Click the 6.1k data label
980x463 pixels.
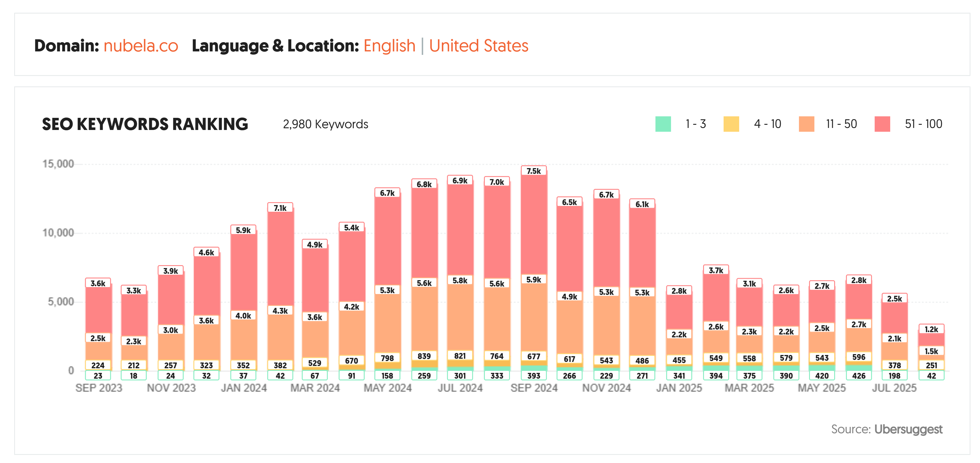(642, 204)
